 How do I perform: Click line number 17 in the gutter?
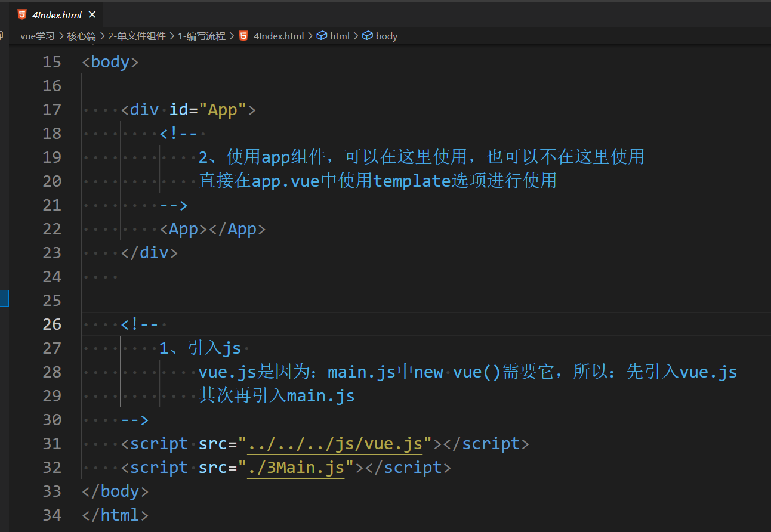[52, 110]
